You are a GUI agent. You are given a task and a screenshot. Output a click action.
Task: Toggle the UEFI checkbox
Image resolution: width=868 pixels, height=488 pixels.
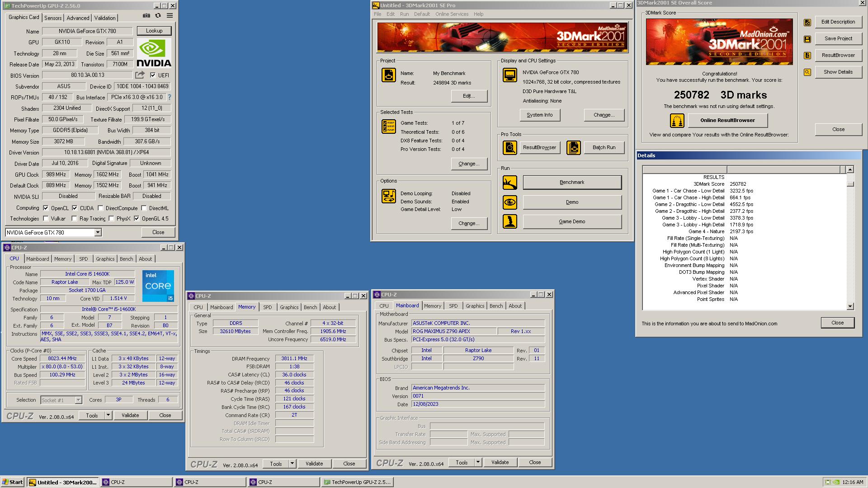[x=153, y=75]
